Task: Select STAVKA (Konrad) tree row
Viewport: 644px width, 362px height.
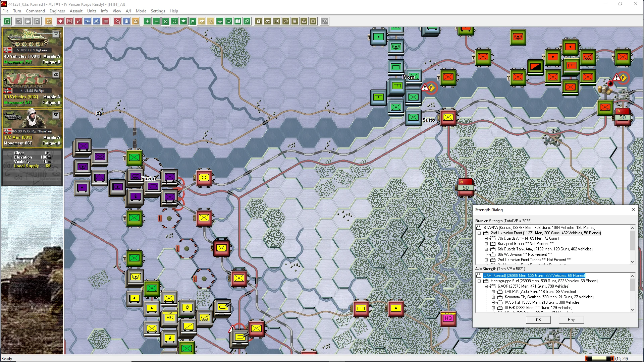Action: pyautogui.click(x=539, y=228)
